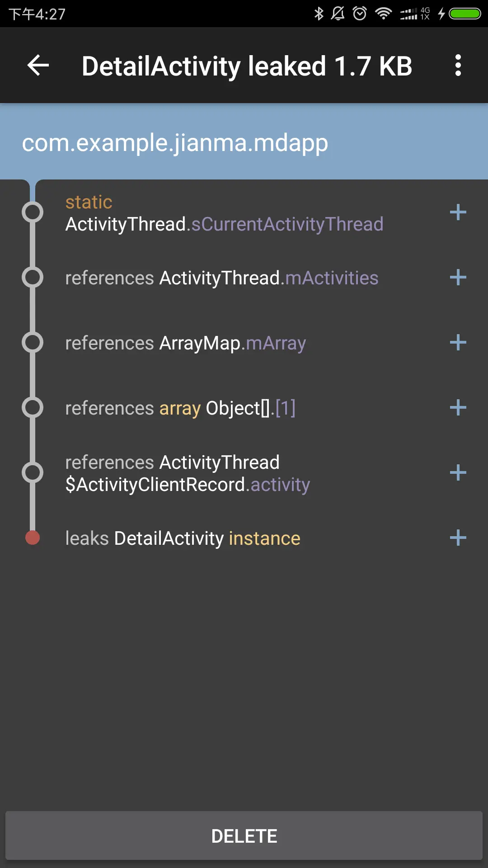The width and height of the screenshot is (488, 868).
Task: Select ActivityThread$ActivityClientRecord.activity row
Action: click(x=244, y=473)
